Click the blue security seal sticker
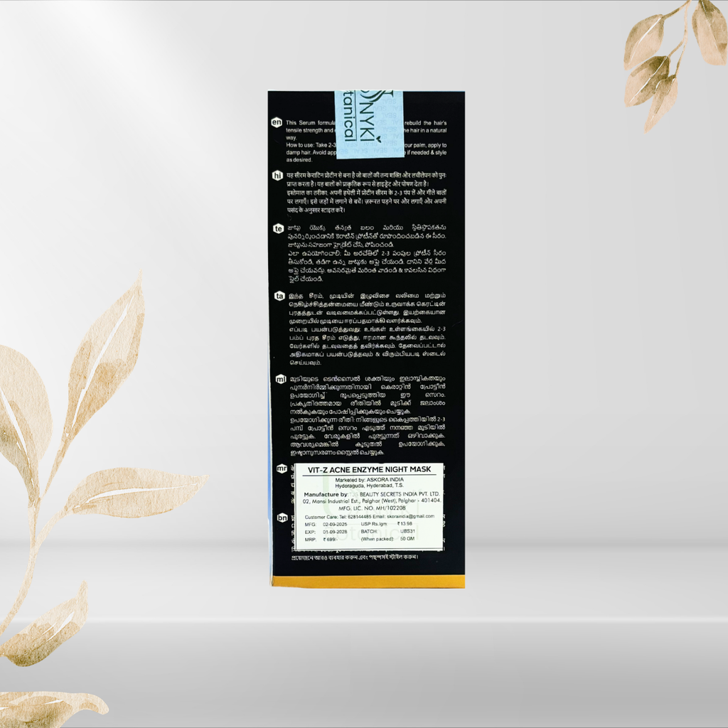 click(x=369, y=124)
